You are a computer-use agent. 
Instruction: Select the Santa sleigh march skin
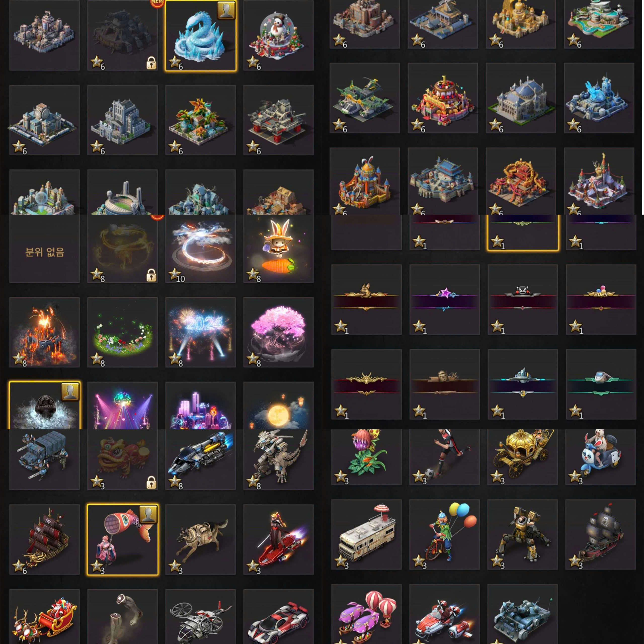pyautogui.click(x=44, y=617)
